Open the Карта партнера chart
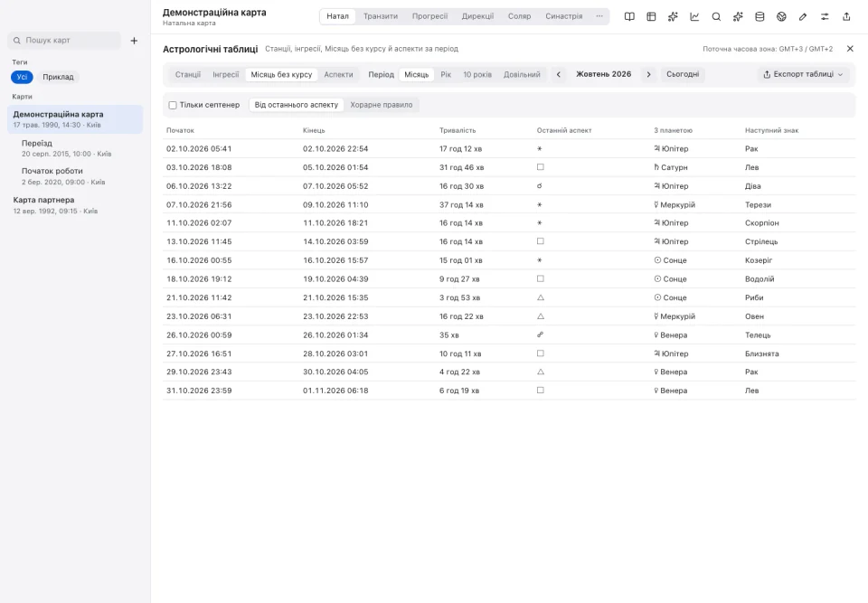 tap(75, 204)
